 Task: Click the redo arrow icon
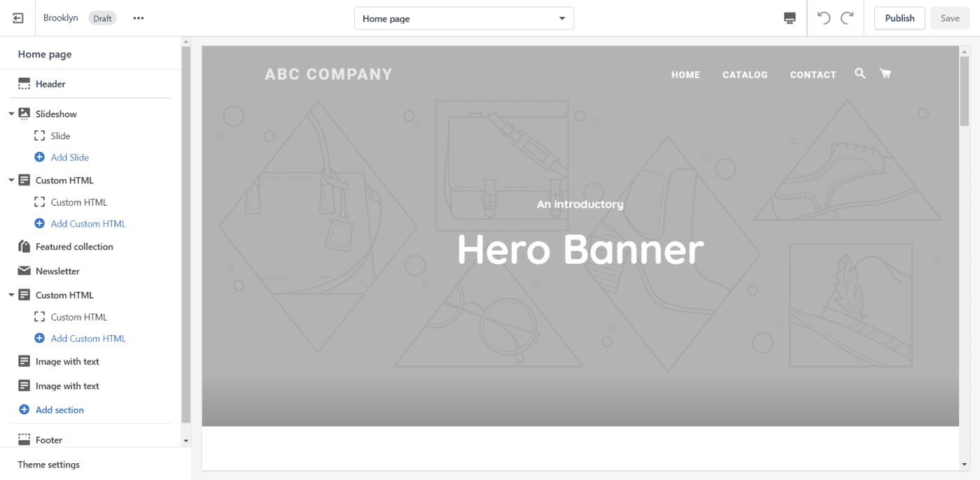[847, 18]
